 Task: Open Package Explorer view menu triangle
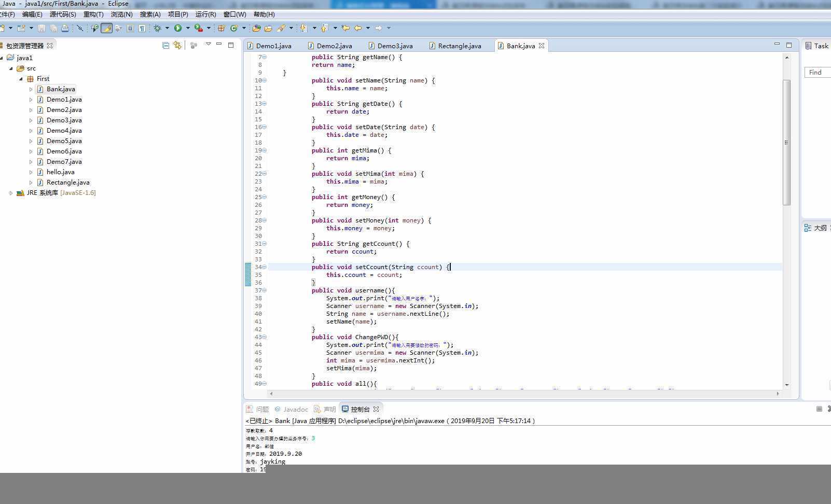point(208,44)
